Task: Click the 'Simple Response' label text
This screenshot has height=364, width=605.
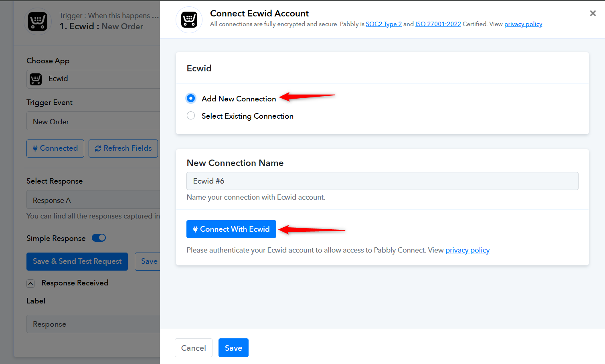Action: coord(56,238)
